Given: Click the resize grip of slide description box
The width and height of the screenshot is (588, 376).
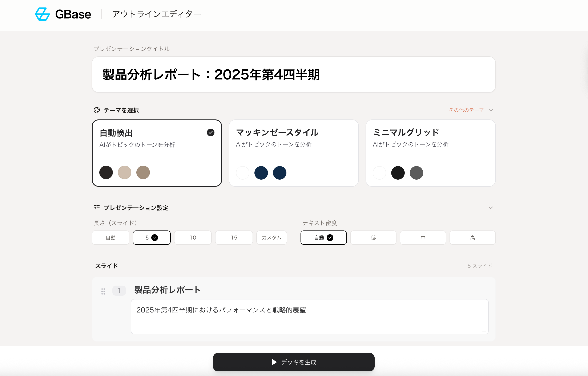Looking at the screenshot, I should (x=484, y=330).
